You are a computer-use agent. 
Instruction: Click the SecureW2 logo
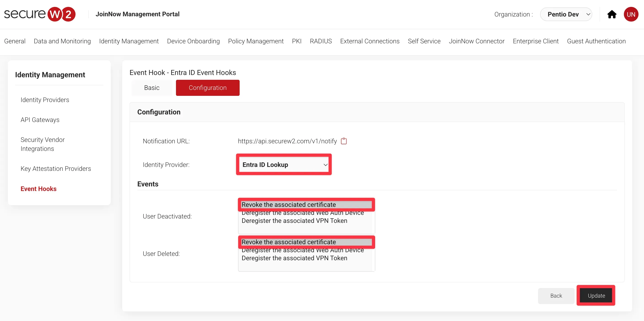tap(40, 14)
